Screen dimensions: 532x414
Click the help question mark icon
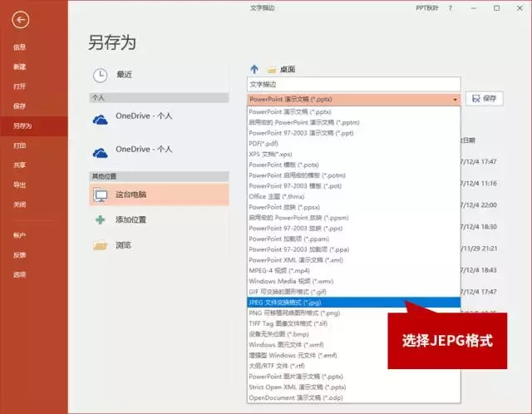(x=451, y=8)
